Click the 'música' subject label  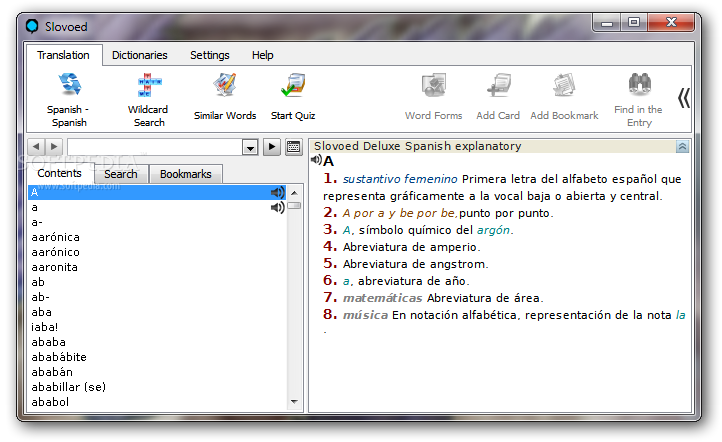pos(365,315)
